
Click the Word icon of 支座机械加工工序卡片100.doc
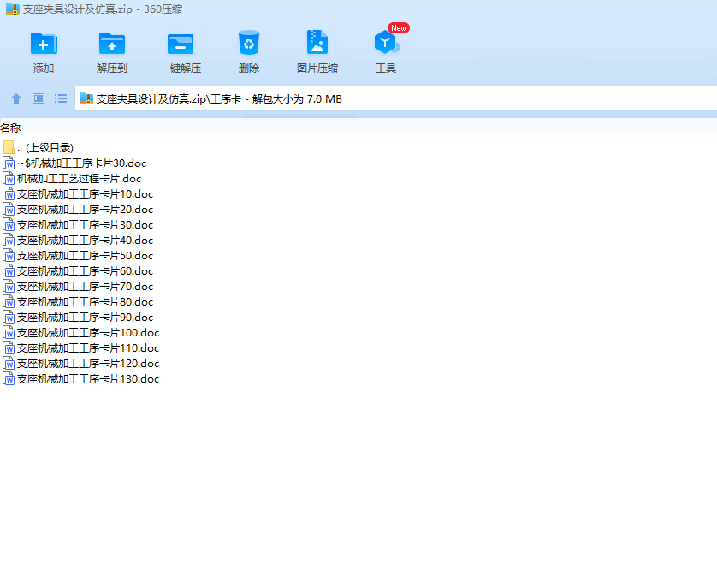pyautogui.click(x=9, y=333)
